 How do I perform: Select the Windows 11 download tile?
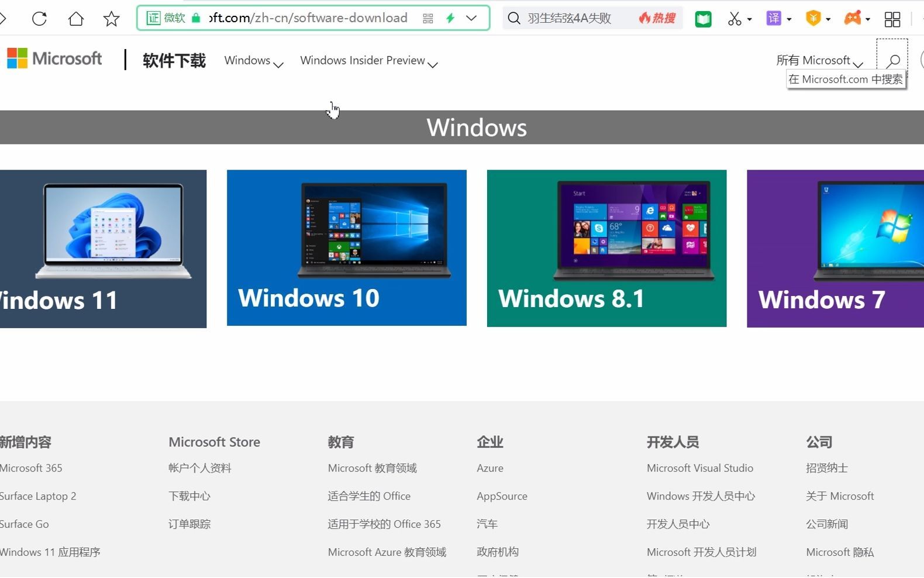pos(103,249)
